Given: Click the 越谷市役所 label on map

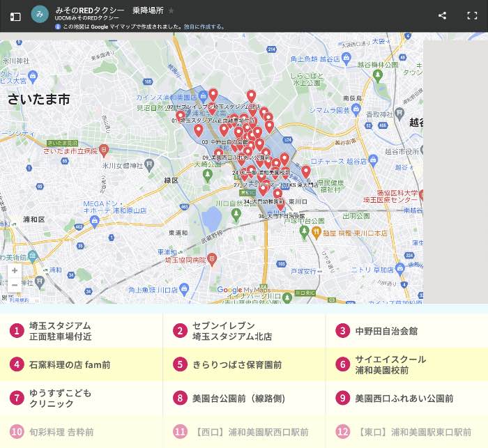Looking at the screenshot, I should 402,151.
